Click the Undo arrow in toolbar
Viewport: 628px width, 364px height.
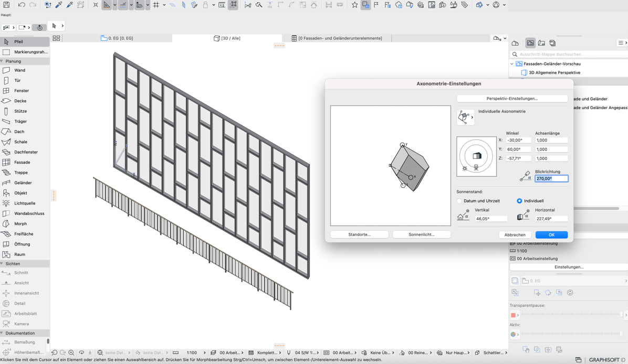click(x=22, y=5)
